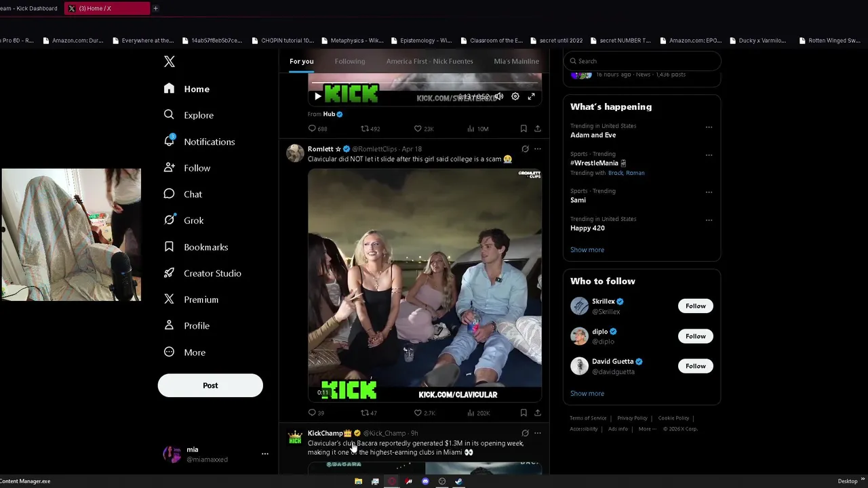Open the @RomlettClips handle link

pyautogui.click(x=374, y=149)
